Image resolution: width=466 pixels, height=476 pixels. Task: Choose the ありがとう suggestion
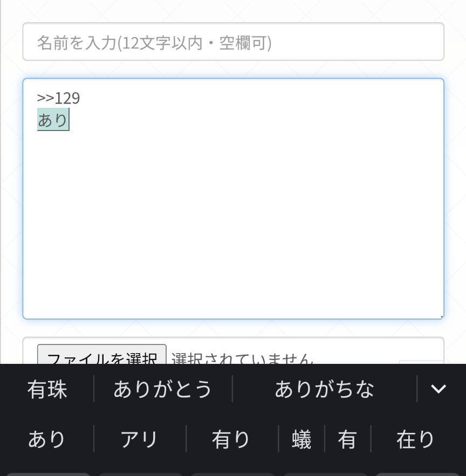[163, 389]
